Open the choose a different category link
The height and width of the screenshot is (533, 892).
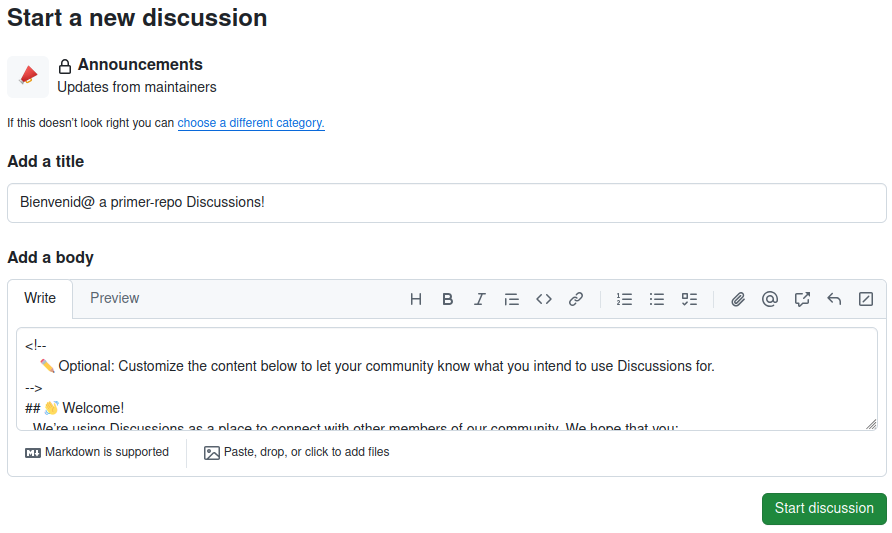pos(251,123)
